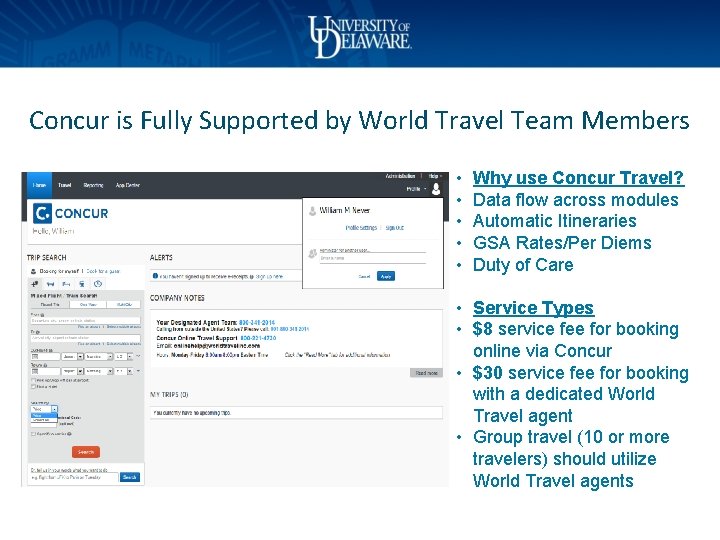The image size is (720, 540).
Task: Select the Multi City tab
Action: [x=124, y=304]
